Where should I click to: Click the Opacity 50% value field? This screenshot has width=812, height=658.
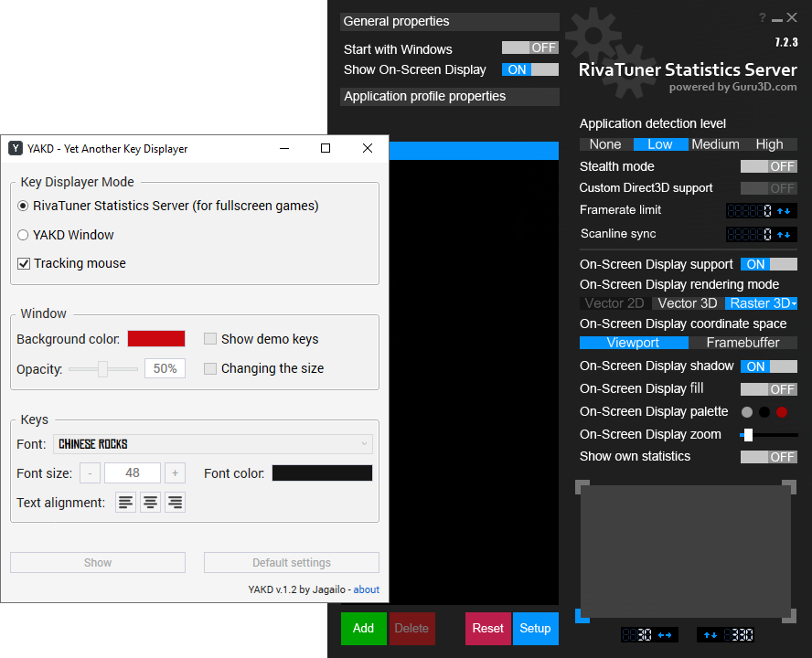tap(165, 368)
